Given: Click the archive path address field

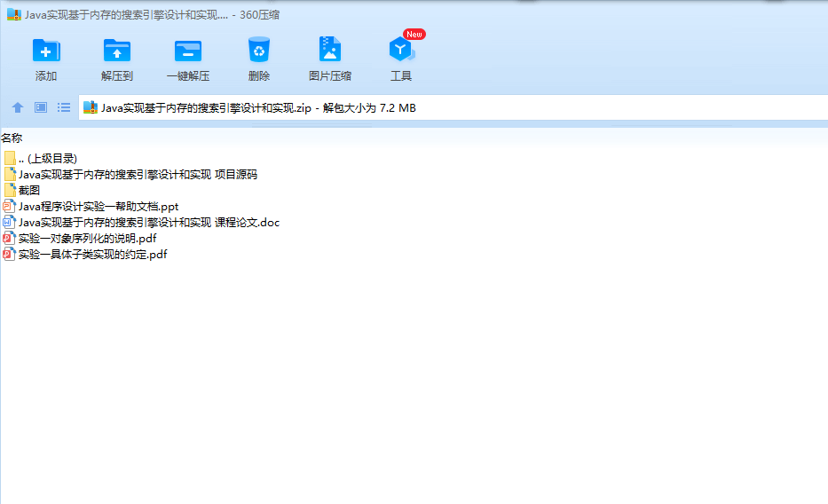Looking at the screenshot, I should coord(453,107).
